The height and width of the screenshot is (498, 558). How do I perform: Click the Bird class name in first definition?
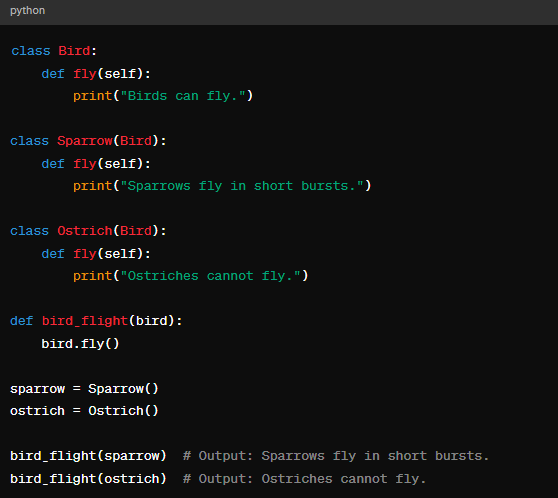coord(74,51)
